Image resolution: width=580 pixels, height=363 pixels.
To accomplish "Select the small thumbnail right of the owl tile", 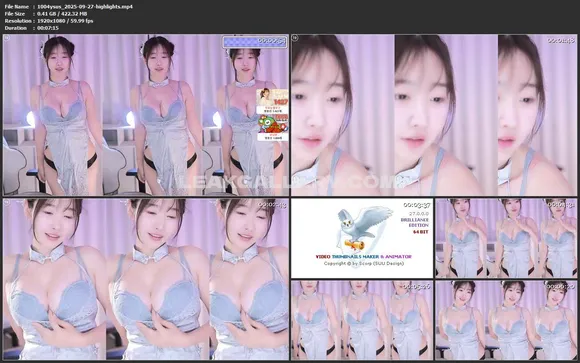I will [506, 238].
